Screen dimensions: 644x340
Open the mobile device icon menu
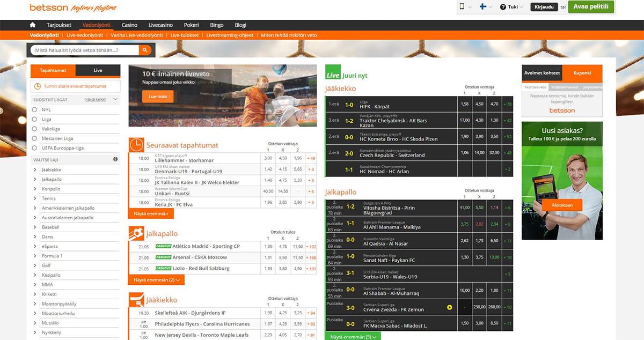click(x=462, y=7)
